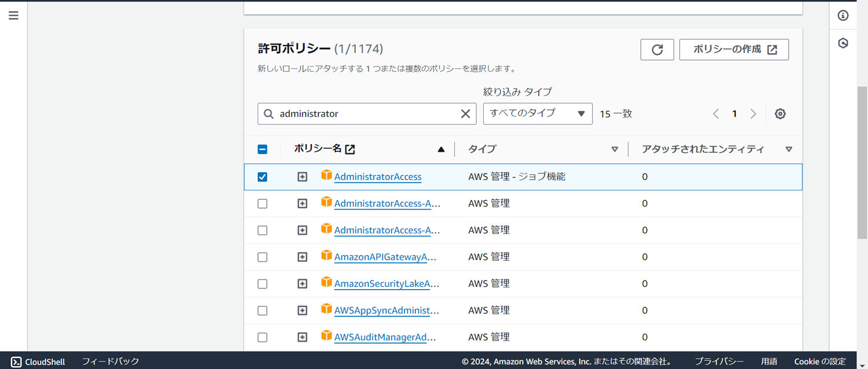This screenshot has width=868, height=369.
Task: Open the すべてのタイプ filter dropdown
Action: [x=538, y=114]
